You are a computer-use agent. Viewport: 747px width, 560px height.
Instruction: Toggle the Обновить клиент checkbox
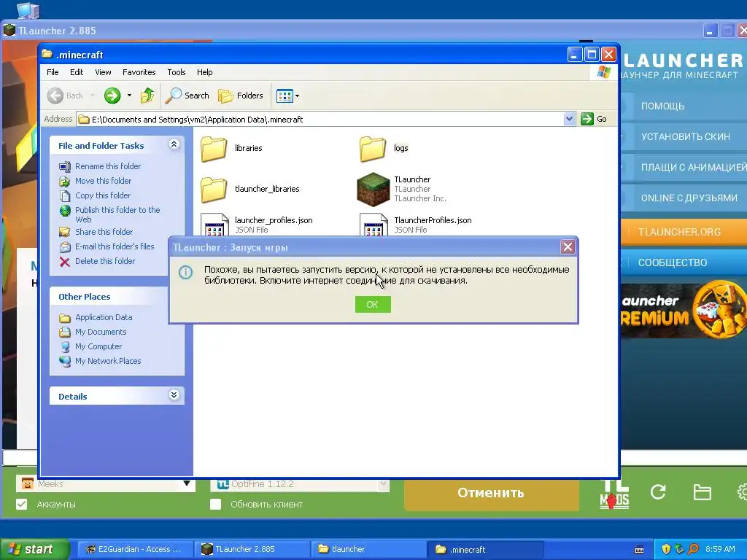tap(215, 505)
